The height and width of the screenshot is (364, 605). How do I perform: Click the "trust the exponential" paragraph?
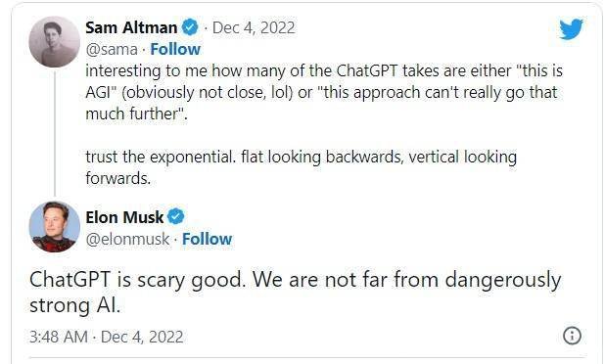tap(301, 167)
